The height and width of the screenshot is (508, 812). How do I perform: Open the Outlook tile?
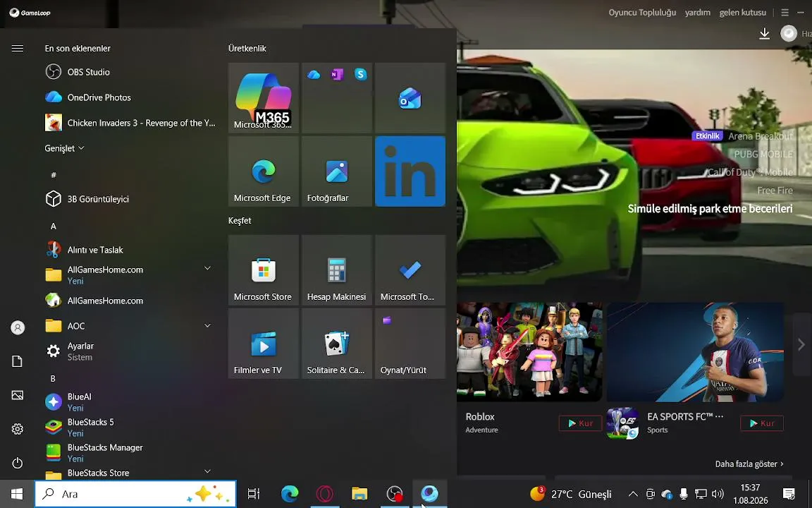[x=410, y=98]
